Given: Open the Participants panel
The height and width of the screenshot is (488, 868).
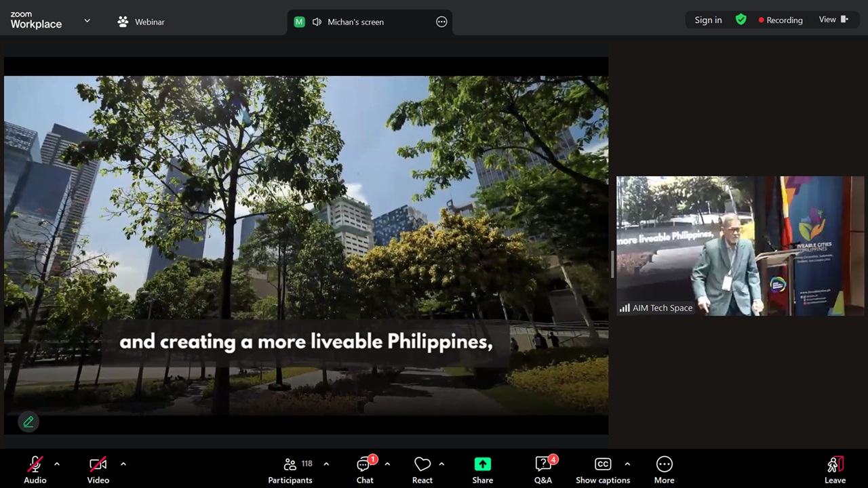Looking at the screenshot, I should point(290,469).
